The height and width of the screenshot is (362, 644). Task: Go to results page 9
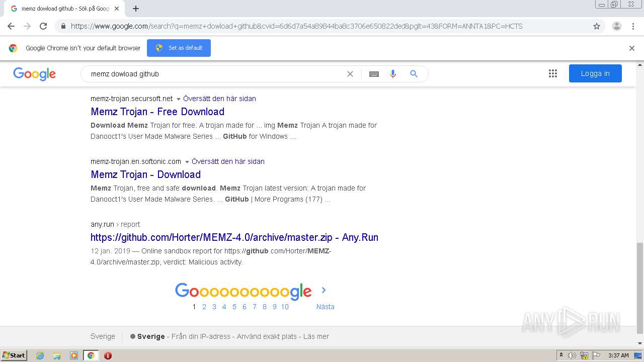point(275,307)
